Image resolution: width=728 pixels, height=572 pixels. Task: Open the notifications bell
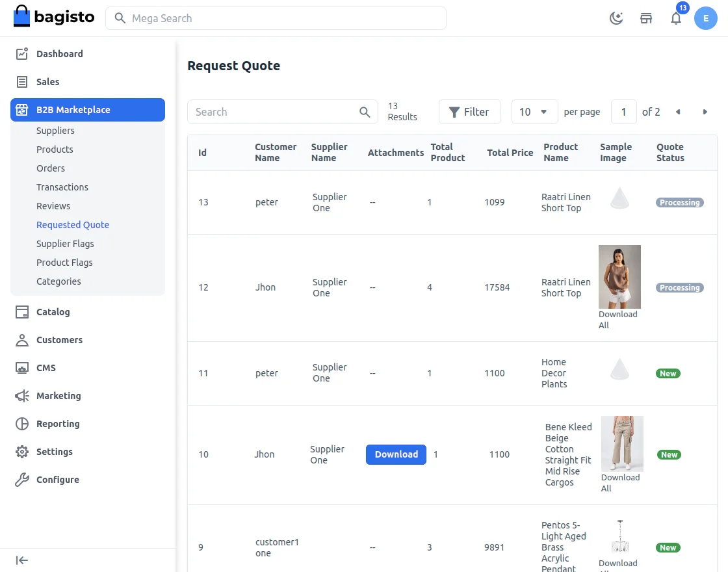tap(676, 18)
